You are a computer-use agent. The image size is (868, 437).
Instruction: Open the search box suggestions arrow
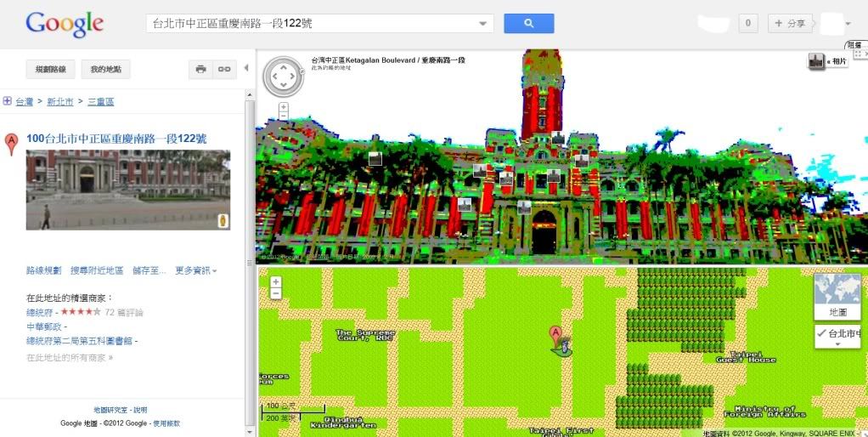pyautogui.click(x=482, y=24)
